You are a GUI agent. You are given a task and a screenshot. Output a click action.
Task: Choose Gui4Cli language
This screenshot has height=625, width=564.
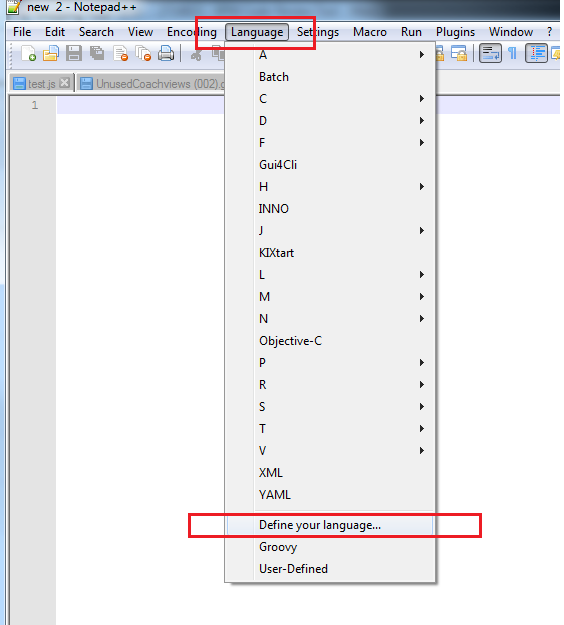(x=330, y=165)
